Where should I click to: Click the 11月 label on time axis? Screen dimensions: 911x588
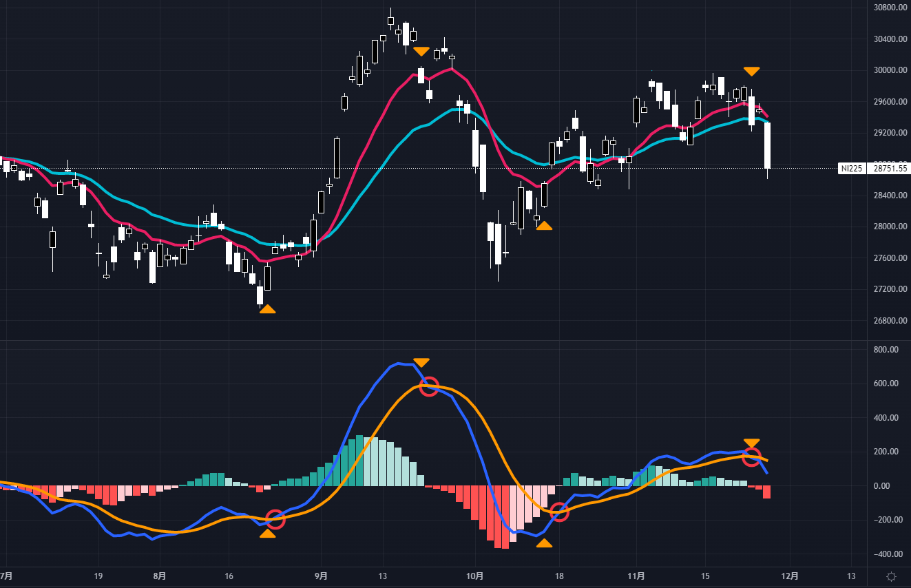click(637, 576)
